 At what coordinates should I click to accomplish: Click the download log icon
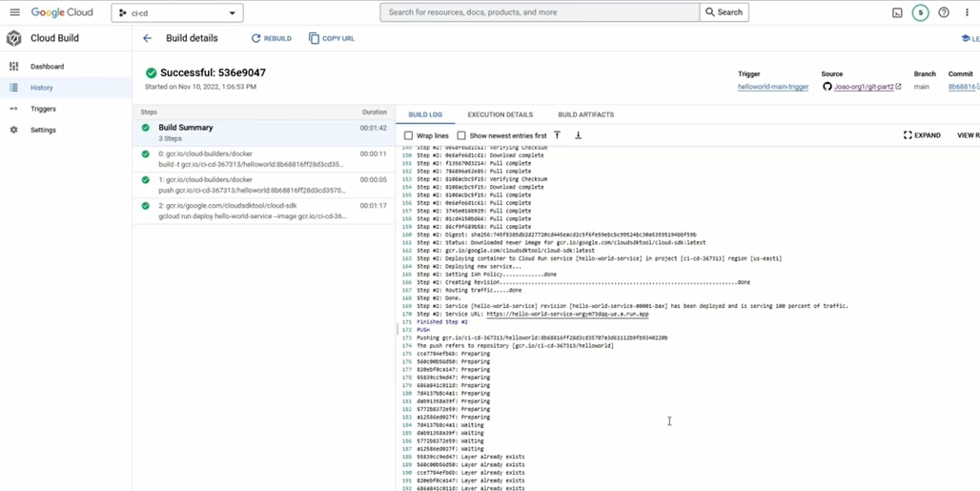[578, 135]
